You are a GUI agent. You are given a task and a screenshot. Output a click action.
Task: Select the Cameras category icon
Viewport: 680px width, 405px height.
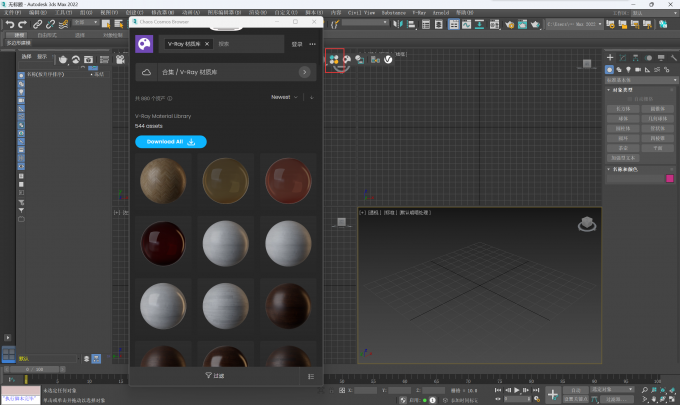pyautogui.click(x=638, y=69)
